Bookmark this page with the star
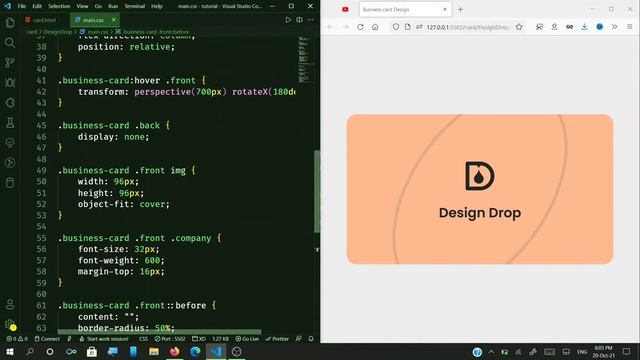 pyautogui.click(x=519, y=27)
